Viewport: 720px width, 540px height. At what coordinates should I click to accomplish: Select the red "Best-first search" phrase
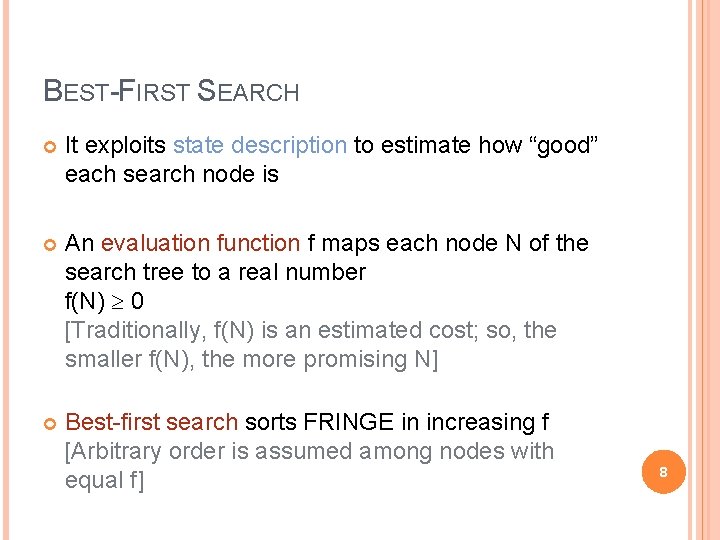point(151,423)
